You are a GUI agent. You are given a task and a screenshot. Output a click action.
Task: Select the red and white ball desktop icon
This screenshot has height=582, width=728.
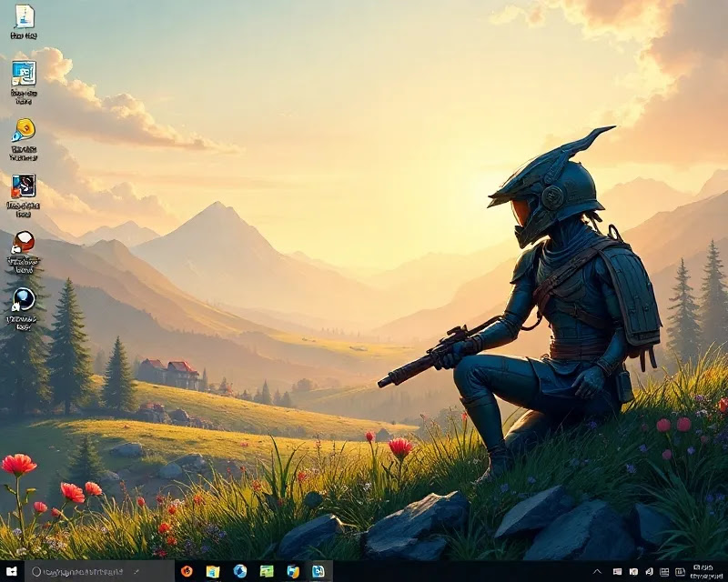[24, 243]
